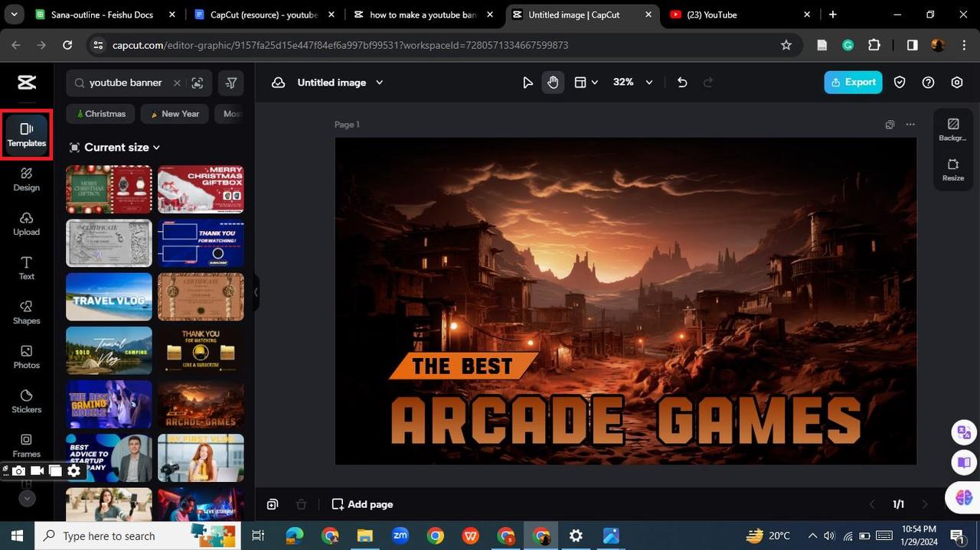Open the Stickers panel
This screenshot has width=980, height=550.
tap(26, 402)
